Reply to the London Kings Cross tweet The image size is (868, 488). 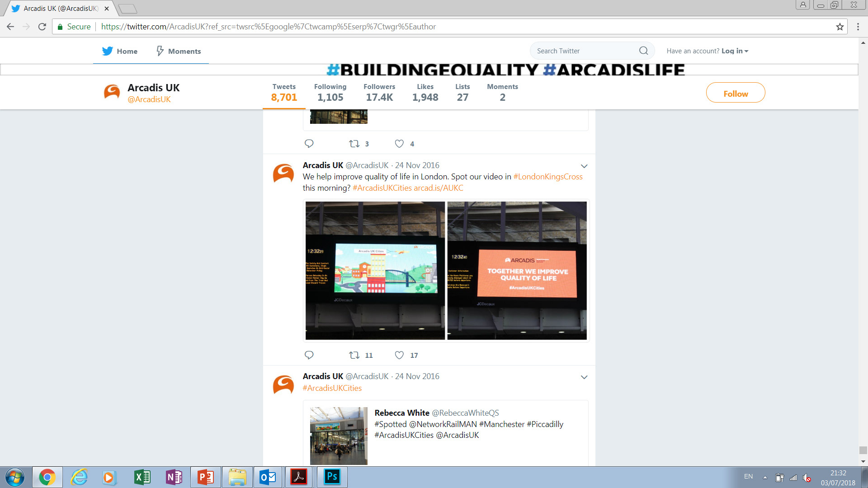(x=309, y=355)
